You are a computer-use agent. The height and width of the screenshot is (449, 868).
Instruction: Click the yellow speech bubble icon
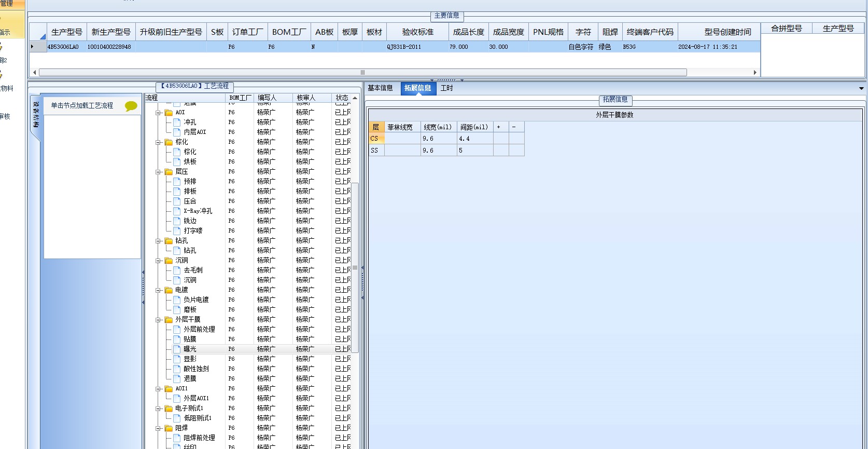pyautogui.click(x=131, y=106)
